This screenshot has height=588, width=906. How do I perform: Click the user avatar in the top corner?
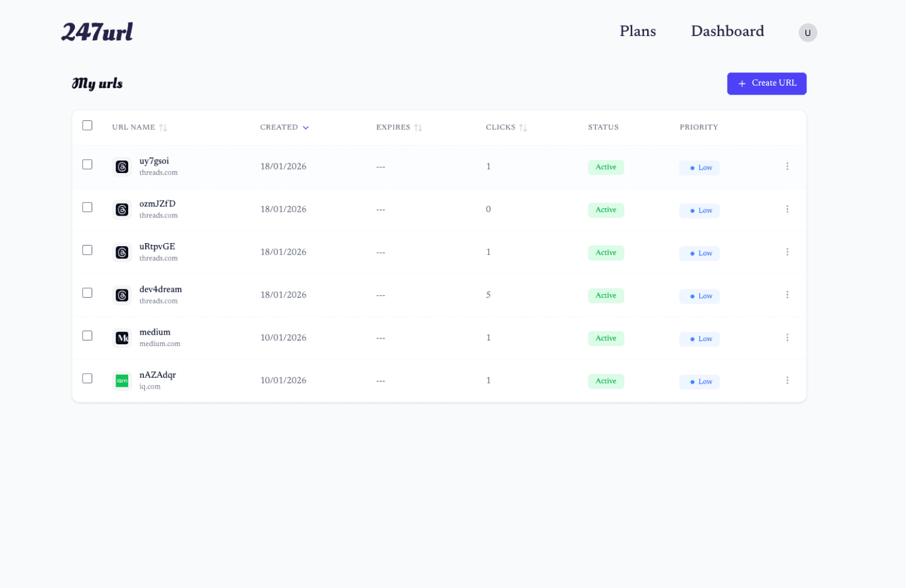pyautogui.click(x=808, y=32)
